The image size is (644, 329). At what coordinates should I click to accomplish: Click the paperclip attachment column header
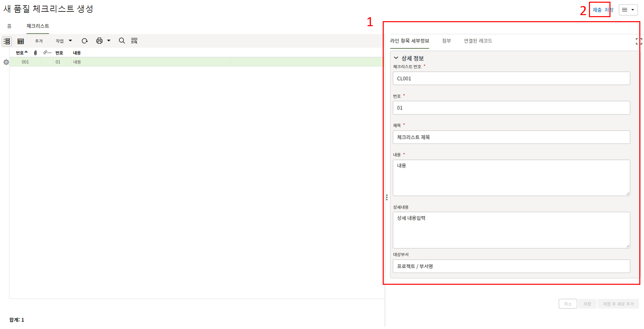click(x=36, y=53)
